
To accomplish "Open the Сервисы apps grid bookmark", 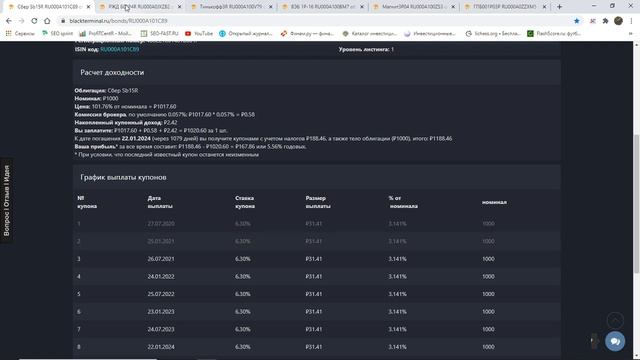I will tap(20, 33).
